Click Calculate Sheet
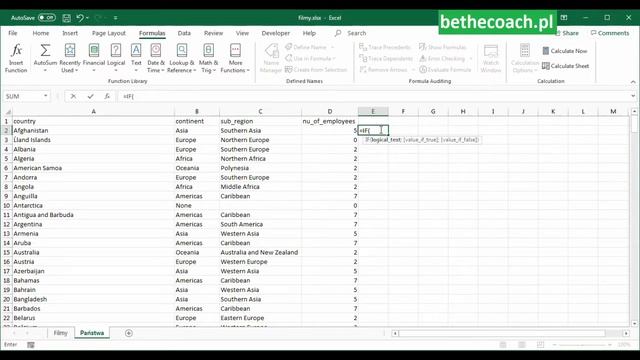 [565, 66]
